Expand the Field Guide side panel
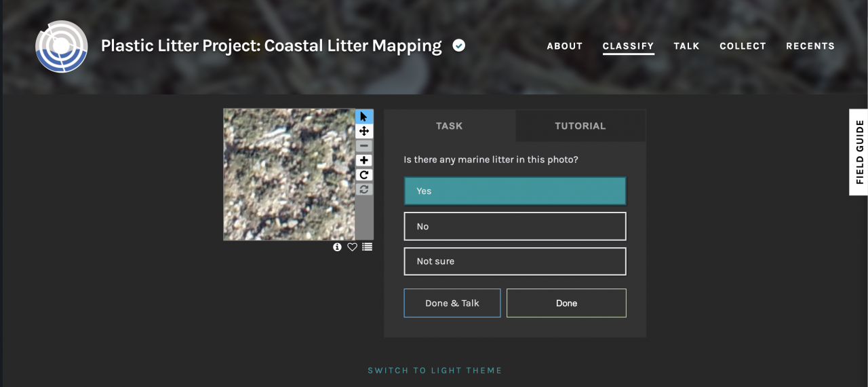This screenshot has width=868, height=387. 859,152
